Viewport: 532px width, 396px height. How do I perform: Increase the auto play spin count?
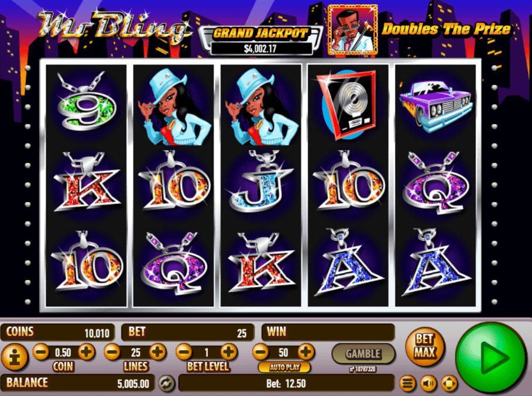[306, 352]
